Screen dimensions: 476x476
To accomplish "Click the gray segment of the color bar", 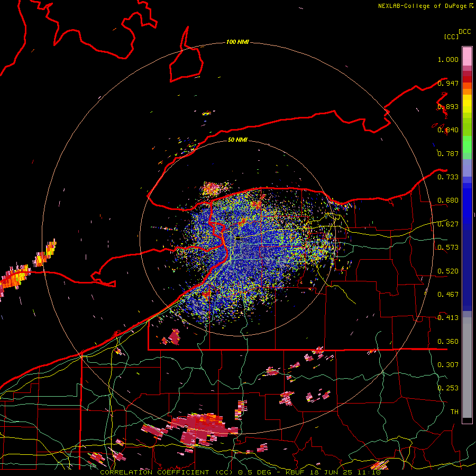I will (467, 368).
